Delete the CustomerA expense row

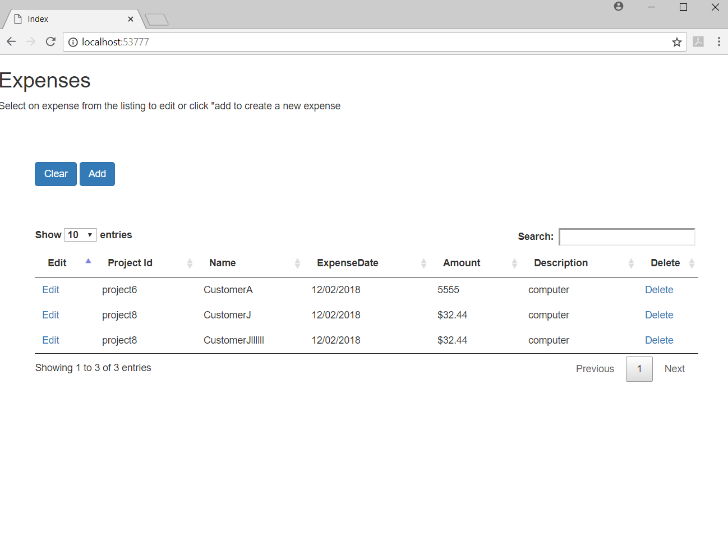(659, 289)
